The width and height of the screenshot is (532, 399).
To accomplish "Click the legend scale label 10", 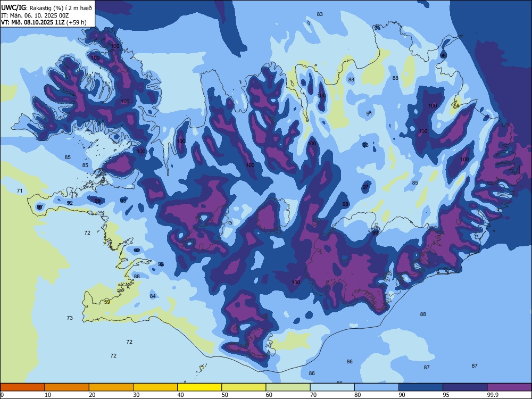I will point(48,395).
